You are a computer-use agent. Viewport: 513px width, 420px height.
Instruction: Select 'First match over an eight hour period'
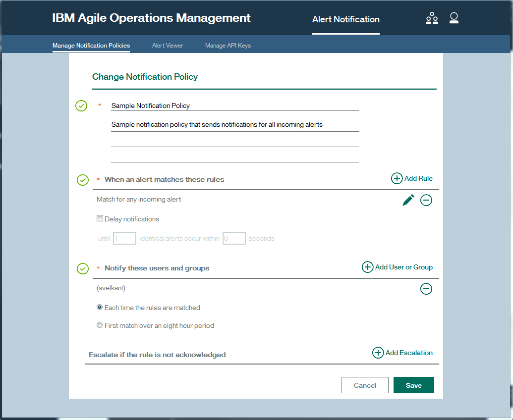click(100, 325)
